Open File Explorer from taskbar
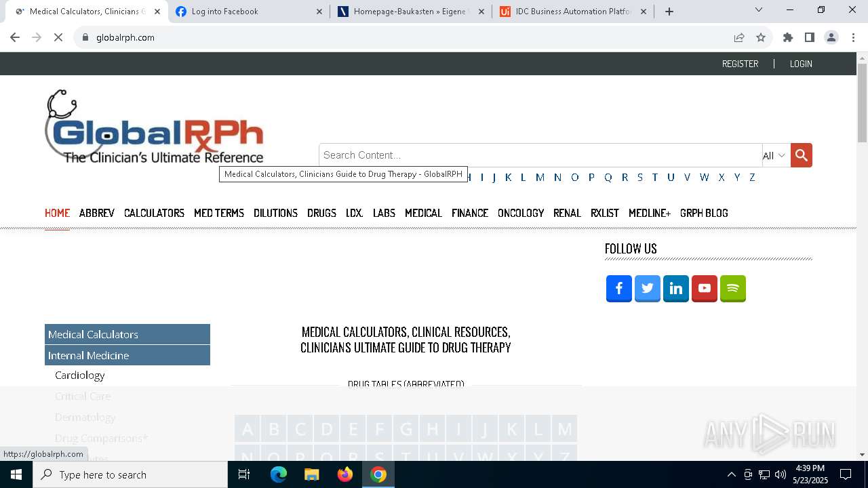 (311, 474)
